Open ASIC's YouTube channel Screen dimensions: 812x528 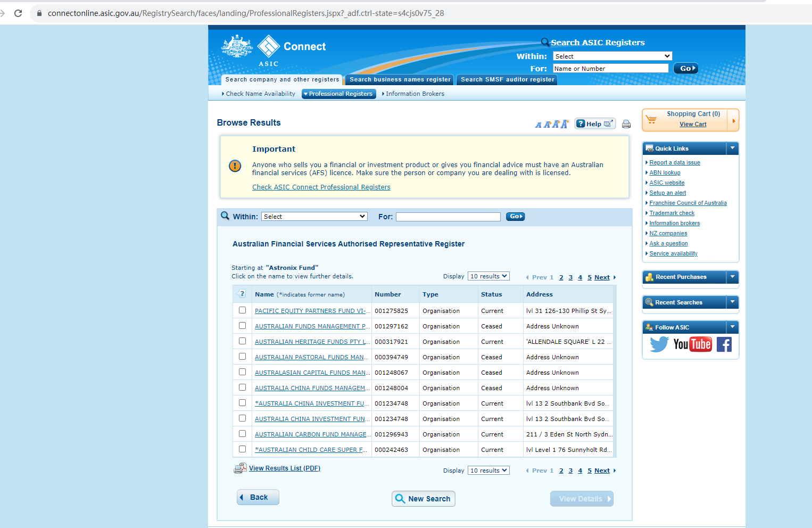692,344
